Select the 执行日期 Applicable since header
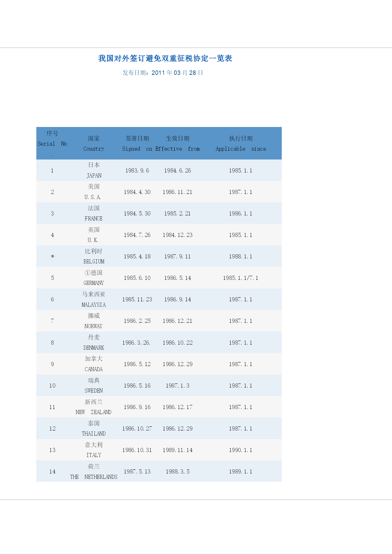Image resolution: width=392 pixels, height=554 pixels. point(241,143)
